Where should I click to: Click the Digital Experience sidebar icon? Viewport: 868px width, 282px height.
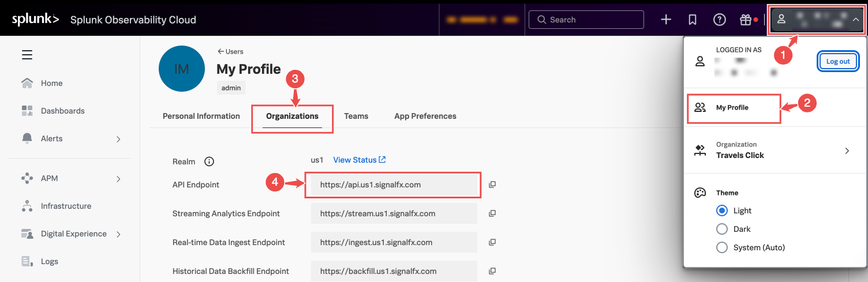coord(27,234)
